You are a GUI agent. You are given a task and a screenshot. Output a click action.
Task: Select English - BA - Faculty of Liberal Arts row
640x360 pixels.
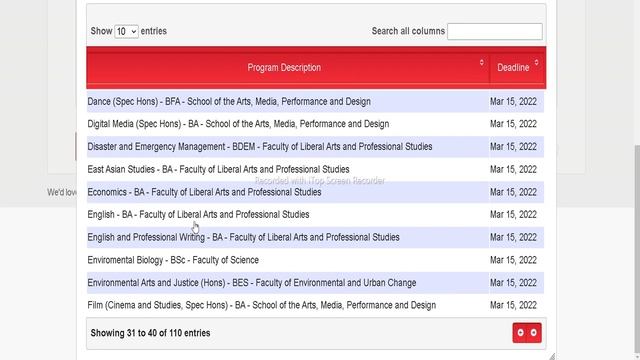click(x=315, y=215)
